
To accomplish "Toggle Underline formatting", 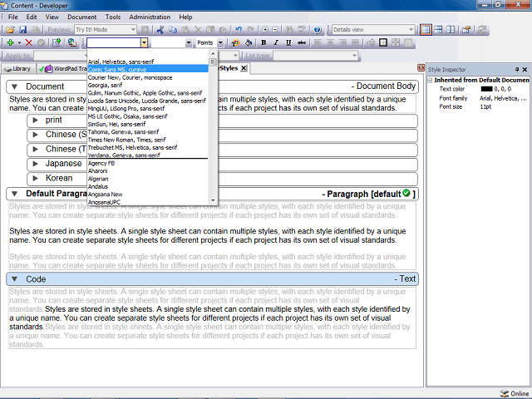I will [x=288, y=42].
